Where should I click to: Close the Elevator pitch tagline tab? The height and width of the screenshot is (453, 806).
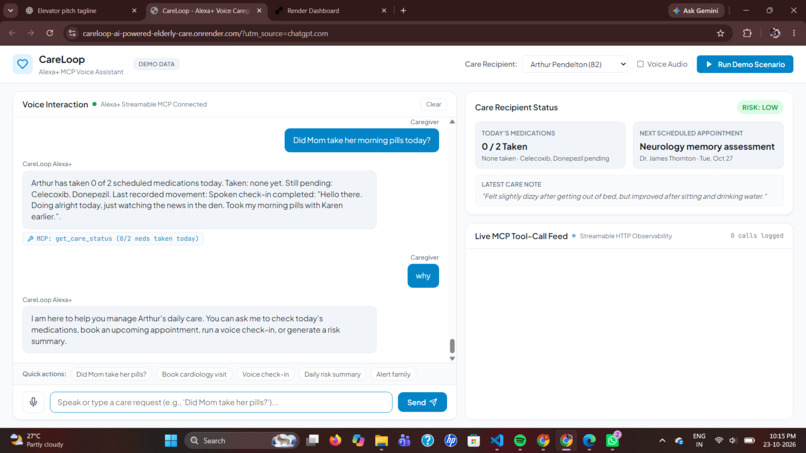tap(134, 10)
